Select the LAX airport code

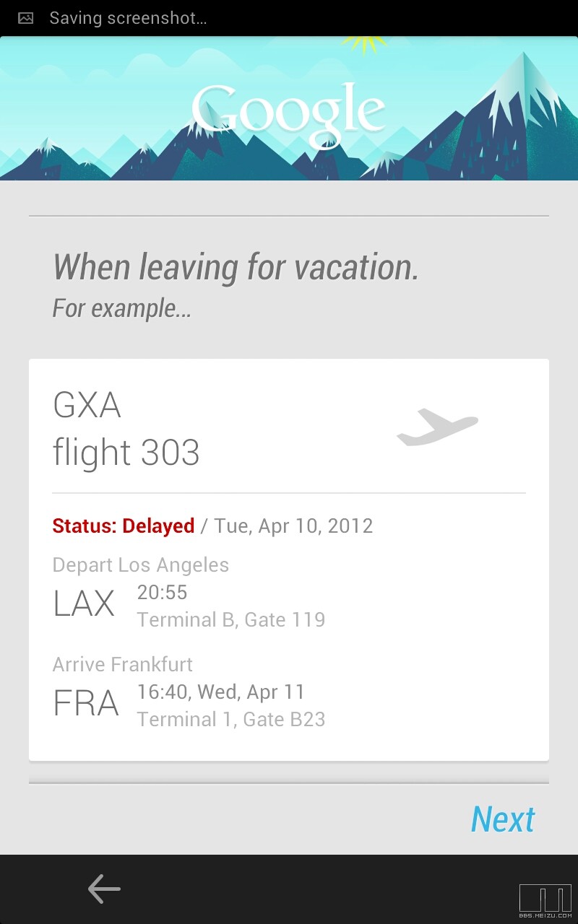point(84,603)
